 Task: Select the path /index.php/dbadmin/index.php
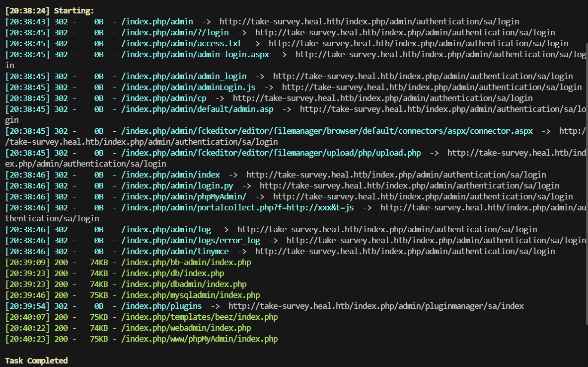click(184, 284)
